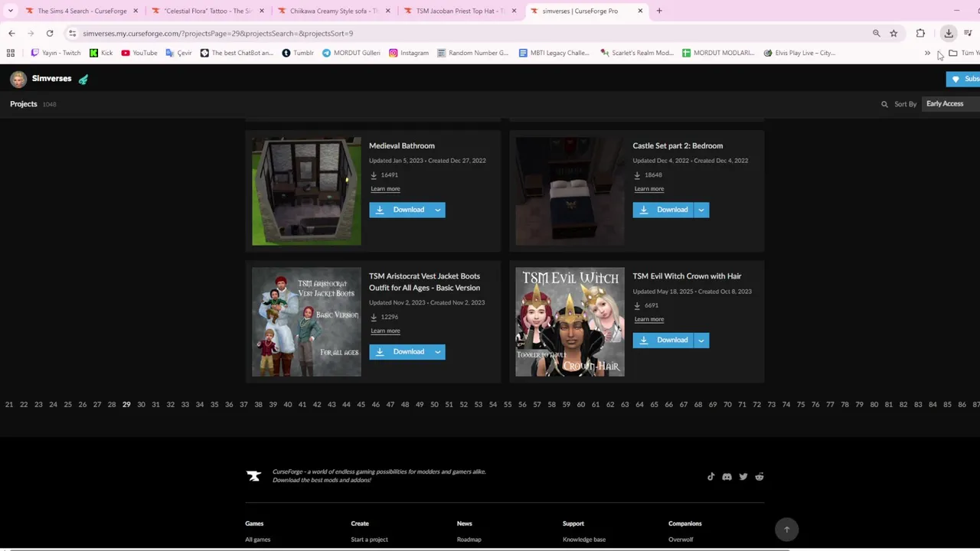Switch to the Celestial Flora Tattoo tab
Screen dimensions: 980x551
coord(208,11)
